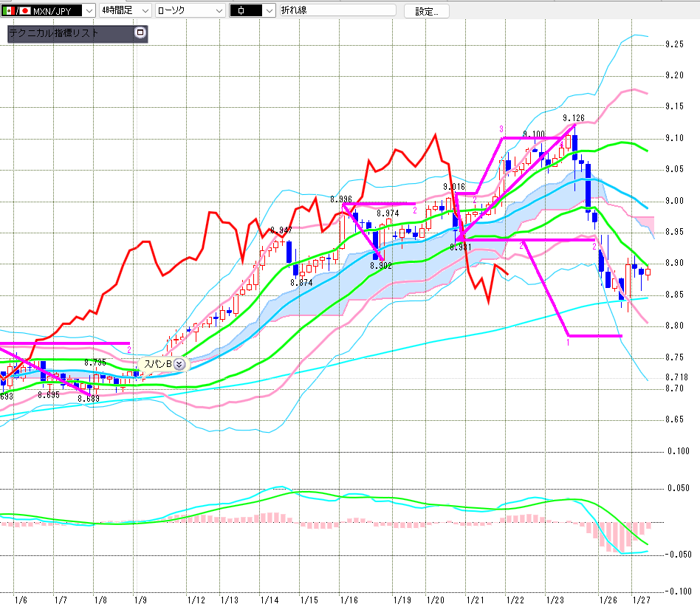Screen dimensions: 700x607
Task: Click the スパンB tooltip label
Action: point(157,363)
